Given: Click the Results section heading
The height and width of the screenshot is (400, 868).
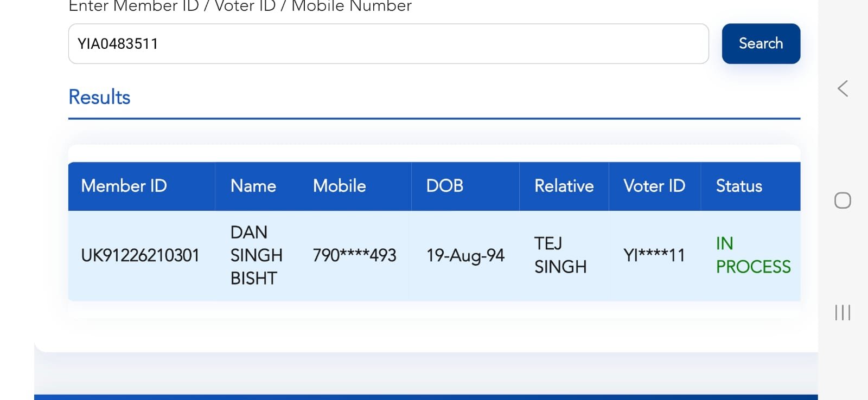Looking at the screenshot, I should (99, 97).
